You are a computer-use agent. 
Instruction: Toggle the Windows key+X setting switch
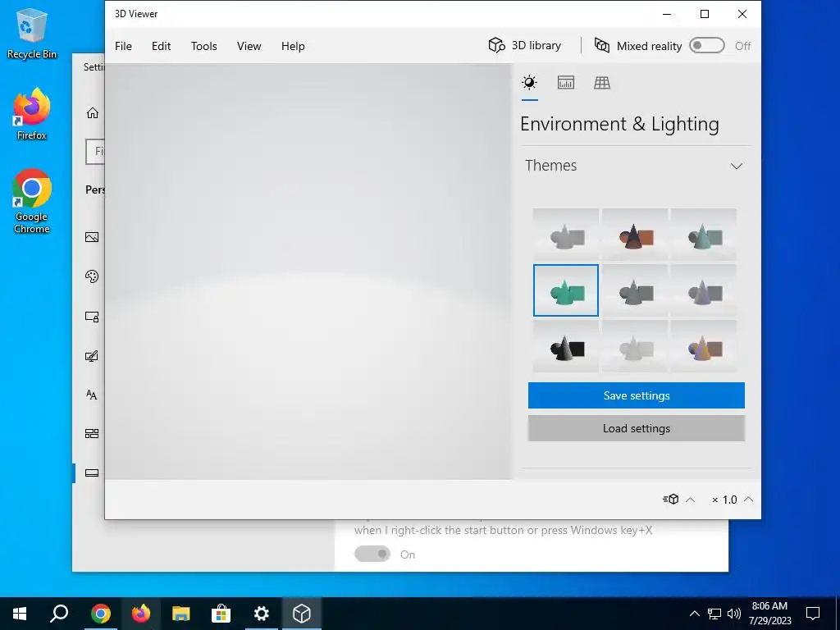[x=372, y=554]
